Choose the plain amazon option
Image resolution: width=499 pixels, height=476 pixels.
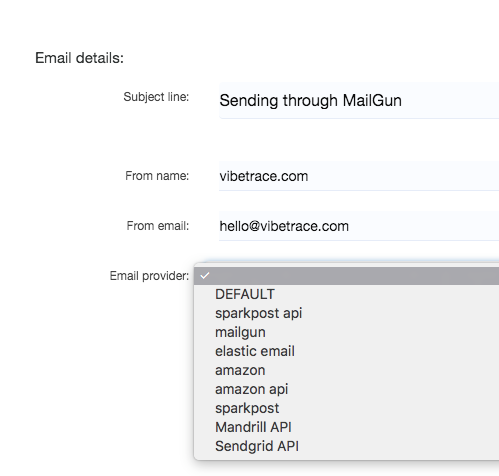pyautogui.click(x=346, y=370)
